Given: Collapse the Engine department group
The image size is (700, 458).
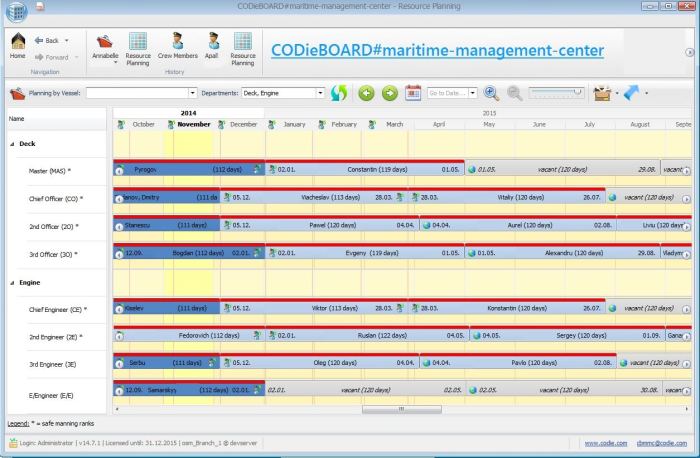Looking at the screenshot, I should tap(12, 283).
